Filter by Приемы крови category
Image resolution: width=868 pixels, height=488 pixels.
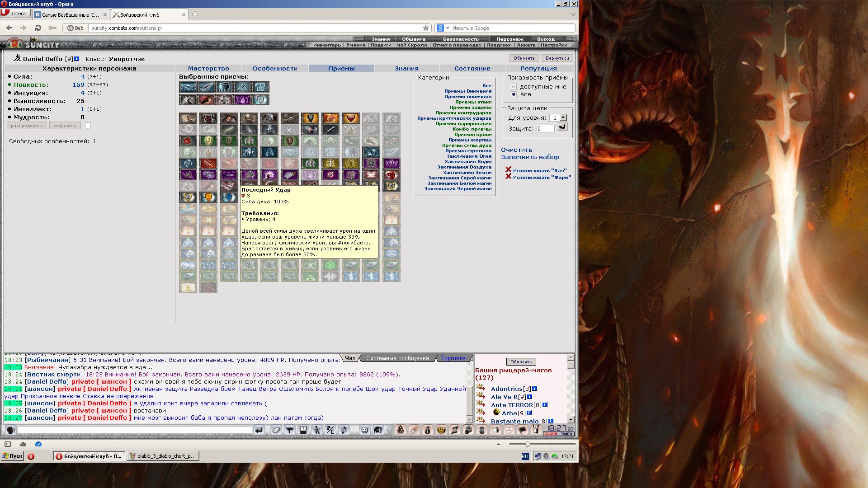pos(472,135)
